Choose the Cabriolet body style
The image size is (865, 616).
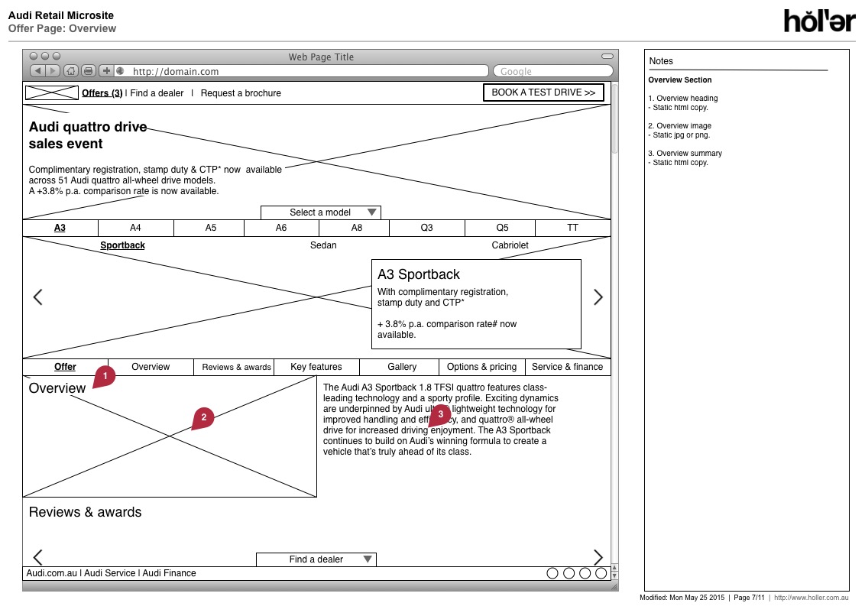click(510, 245)
